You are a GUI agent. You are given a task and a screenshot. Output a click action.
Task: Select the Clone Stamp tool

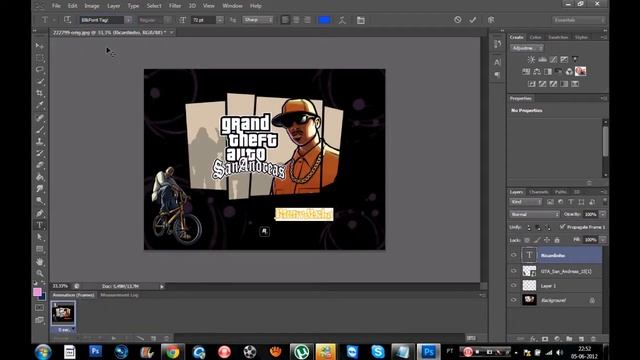(x=39, y=142)
